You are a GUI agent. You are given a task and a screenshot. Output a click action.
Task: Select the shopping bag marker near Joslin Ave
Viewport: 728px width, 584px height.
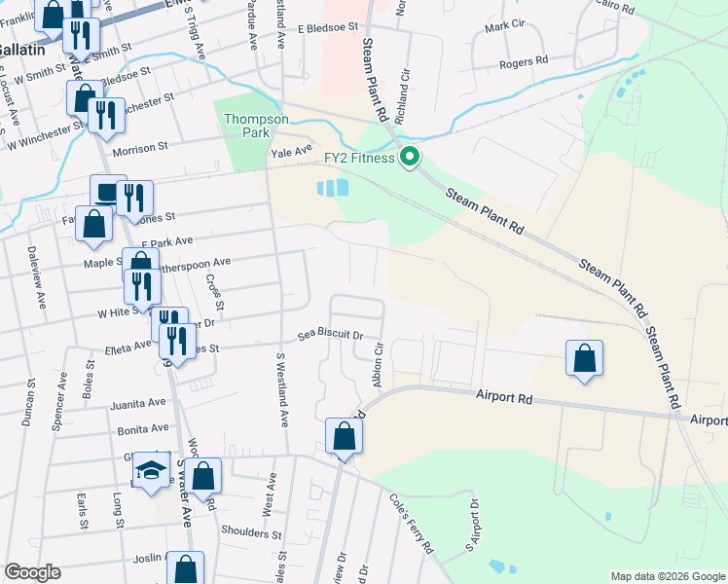(185, 568)
